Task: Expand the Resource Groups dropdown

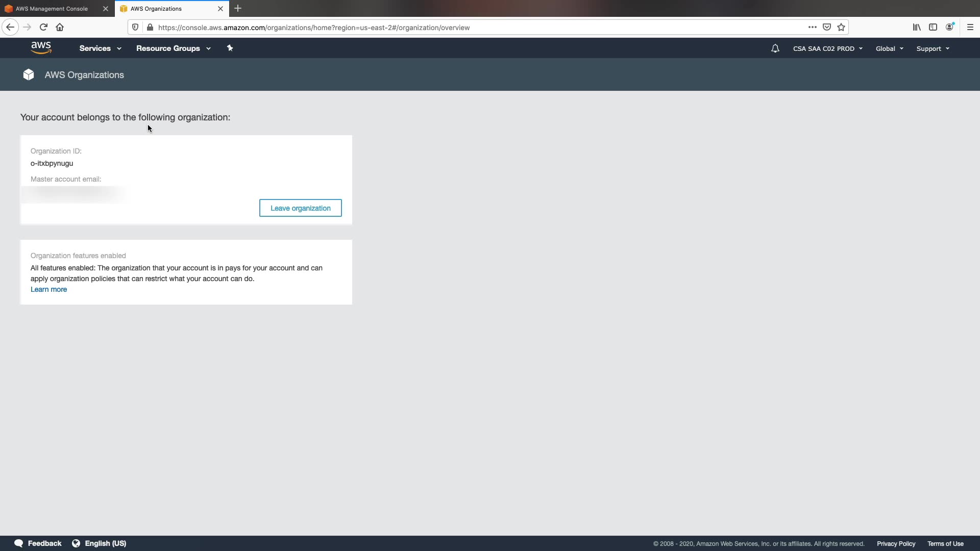Action: (173, 48)
